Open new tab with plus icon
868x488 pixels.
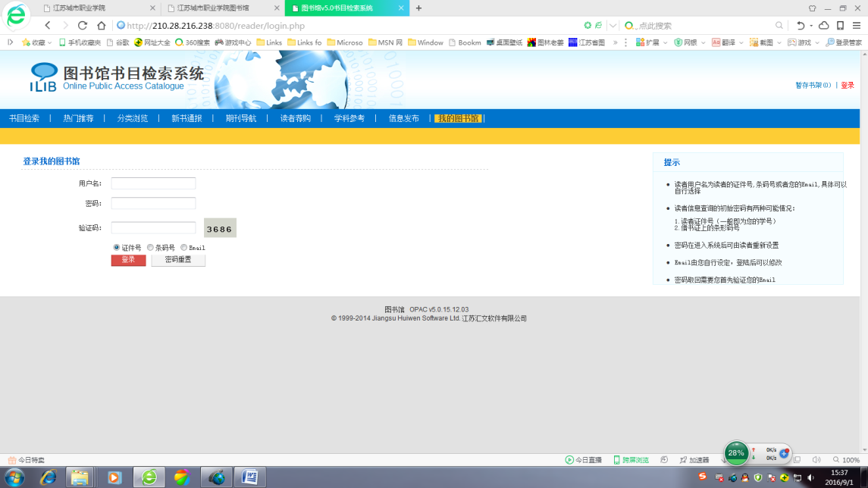[418, 8]
